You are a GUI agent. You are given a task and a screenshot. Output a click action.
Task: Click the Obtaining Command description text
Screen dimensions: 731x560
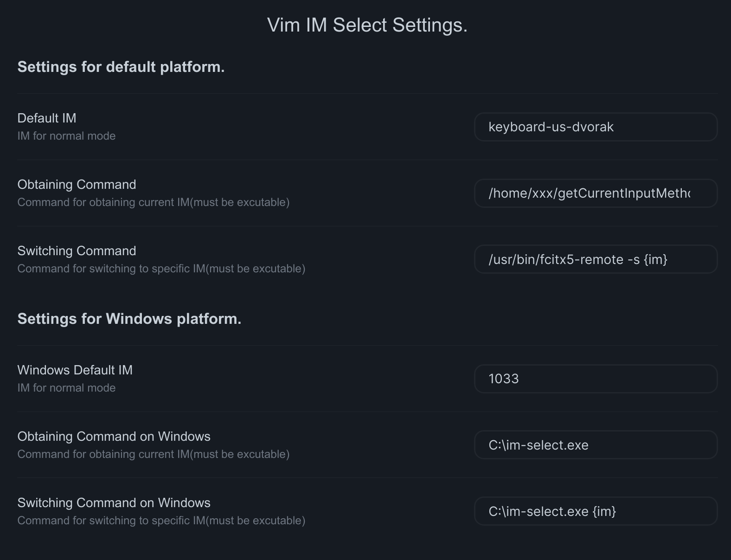[154, 202]
